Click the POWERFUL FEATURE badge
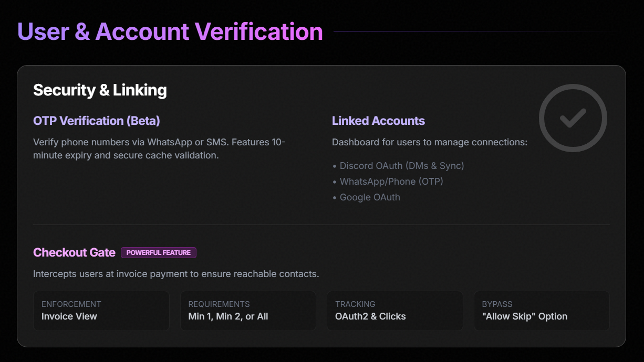This screenshot has width=644, height=362. (158, 253)
